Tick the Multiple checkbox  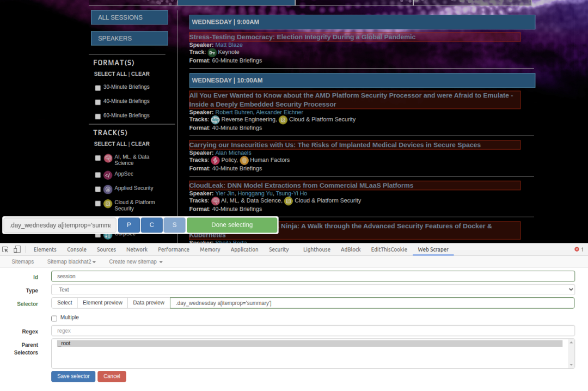(x=54, y=318)
